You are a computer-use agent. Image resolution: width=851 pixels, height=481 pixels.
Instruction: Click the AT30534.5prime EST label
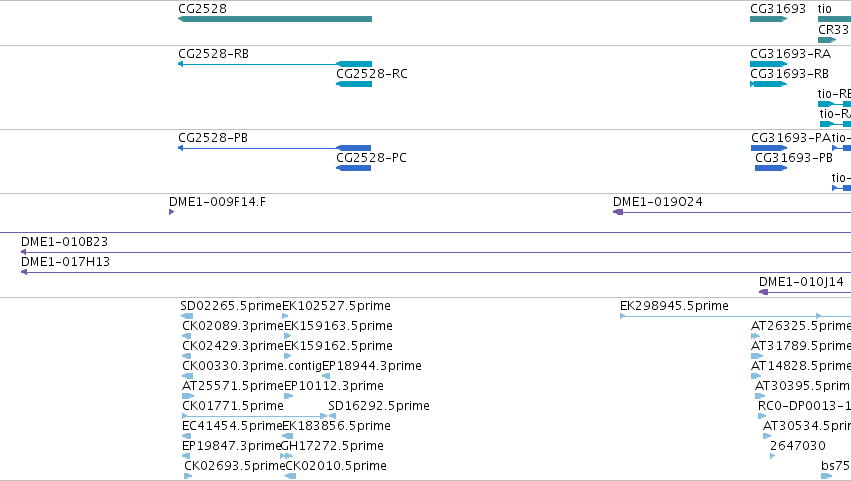coord(806,426)
